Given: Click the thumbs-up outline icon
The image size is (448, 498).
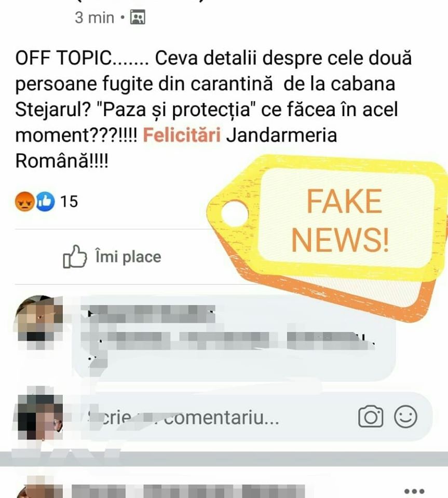Looking at the screenshot, I should [x=75, y=256].
